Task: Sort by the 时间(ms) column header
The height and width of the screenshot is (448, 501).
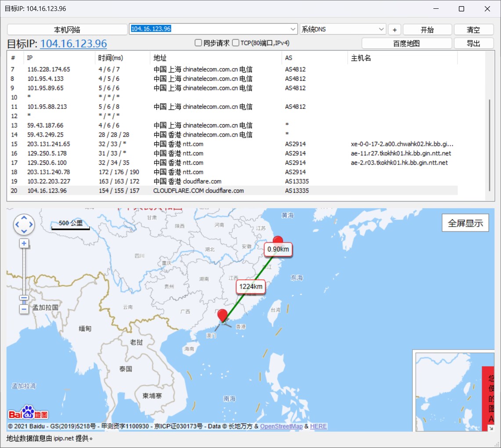Action: pyautogui.click(x=110, y=58)
